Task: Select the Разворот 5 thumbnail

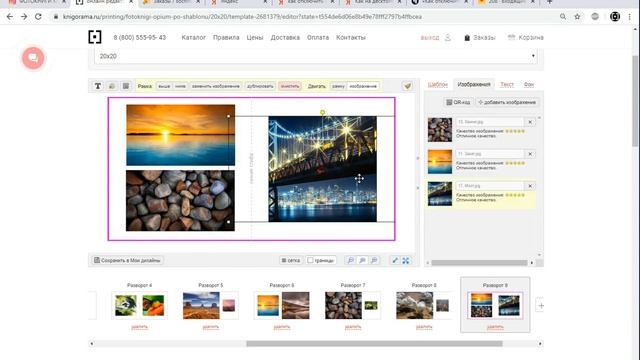Action: [x=211, y=305]
